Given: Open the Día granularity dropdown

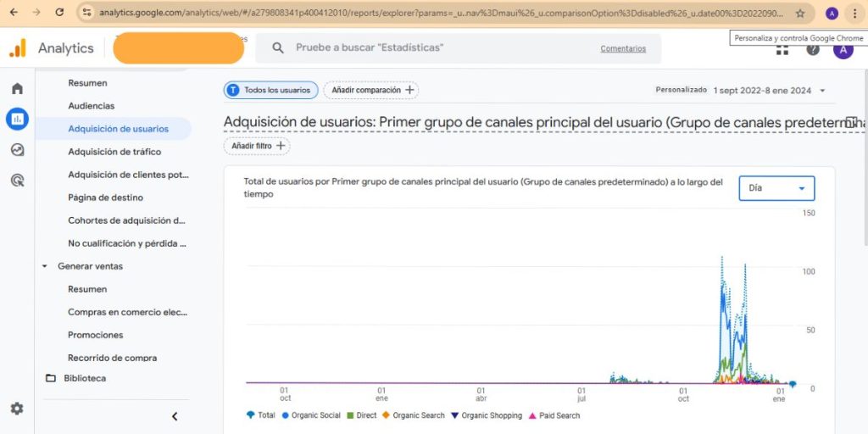Looking at the screenshot, I should (776, 188).
